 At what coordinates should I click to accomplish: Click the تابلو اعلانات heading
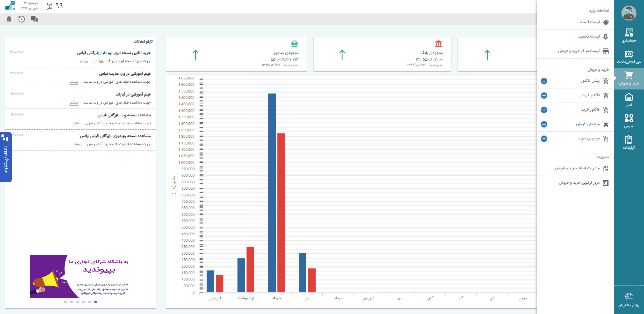point(143,42)
